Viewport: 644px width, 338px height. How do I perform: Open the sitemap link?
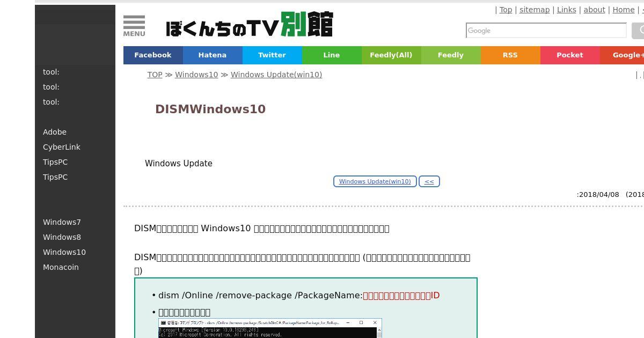[535, 10]
